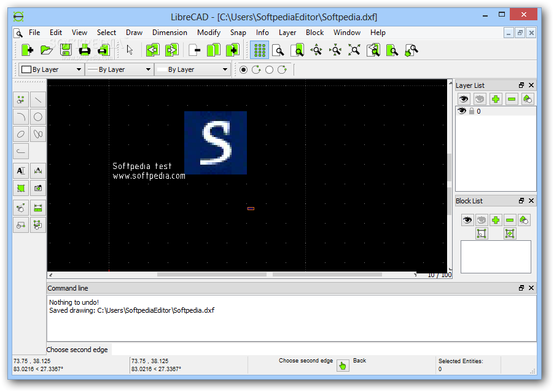Click the horizontal scrollbar of canvas
The image size is (554, 392).
[x=233, y=275]
